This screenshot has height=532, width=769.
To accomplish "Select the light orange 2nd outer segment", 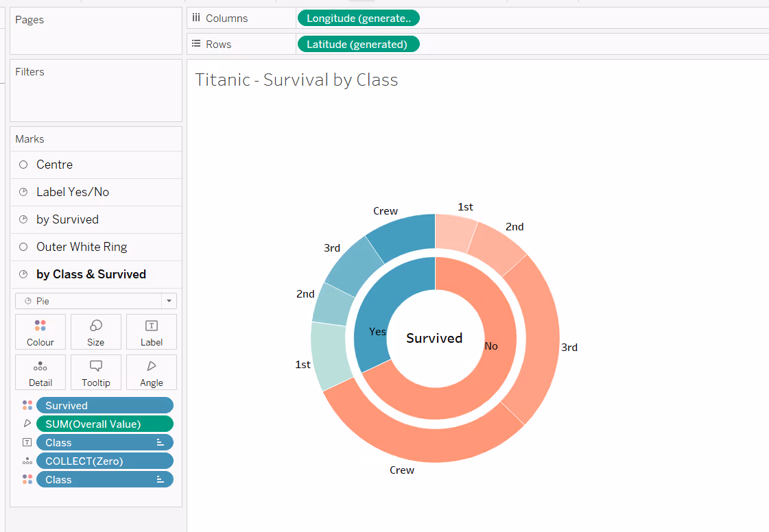I will (497, 248).
